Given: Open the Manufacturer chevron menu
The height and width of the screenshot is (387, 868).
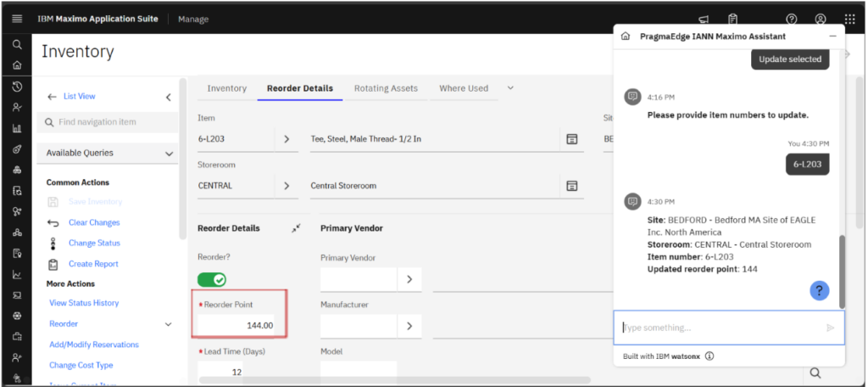Looking at the screenshot, I should 409,326.
